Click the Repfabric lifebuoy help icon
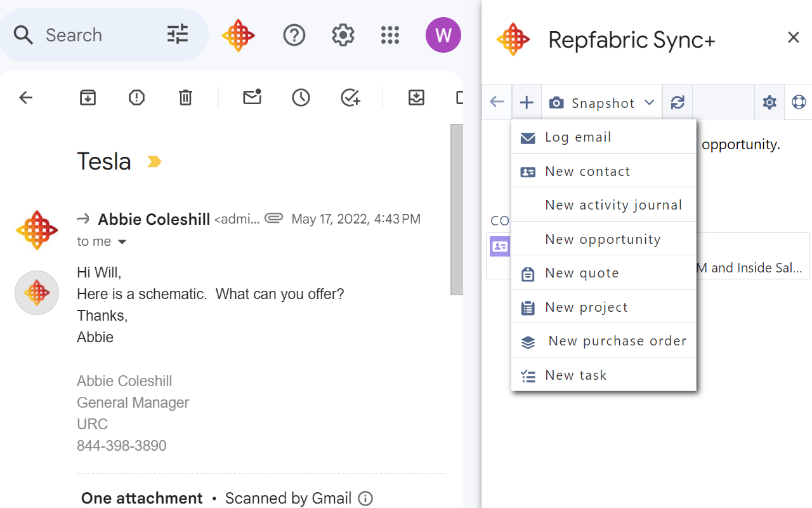 (799, 102)
